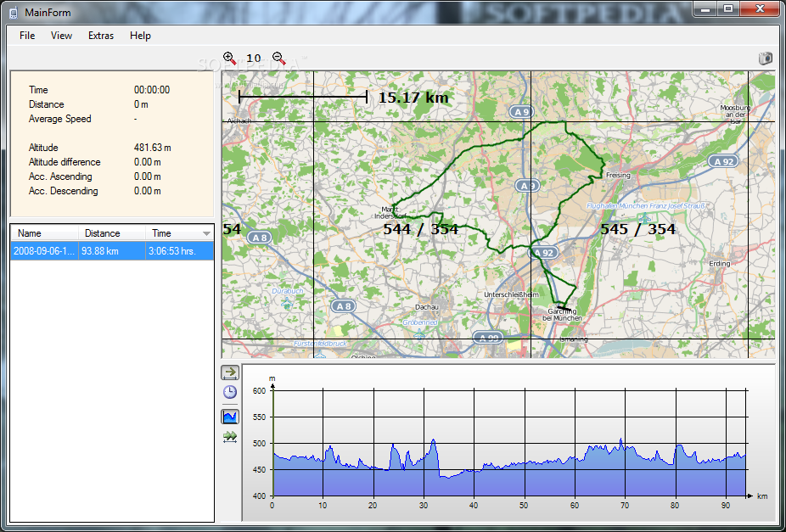Click the Altitude difference label
This screenshot has width=786, height=532.
65,162
